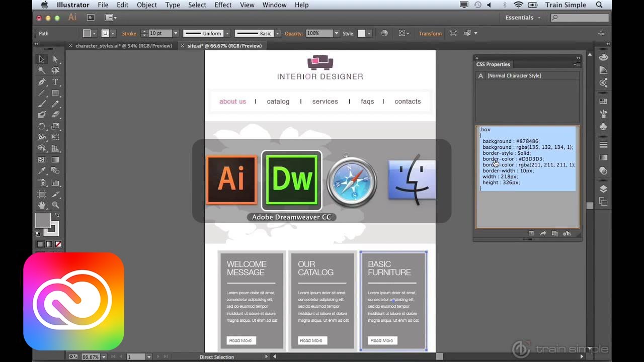Open Adobe Bridge from the Br button
This screenshot has width=644, height=362.
[91, 18]
